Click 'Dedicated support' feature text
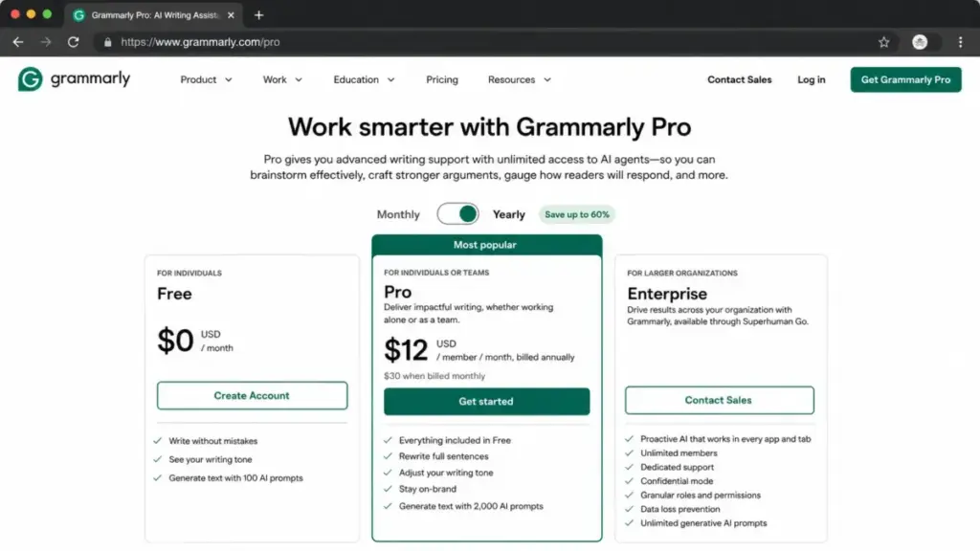 pyautogui.click(x=677, y=467)
